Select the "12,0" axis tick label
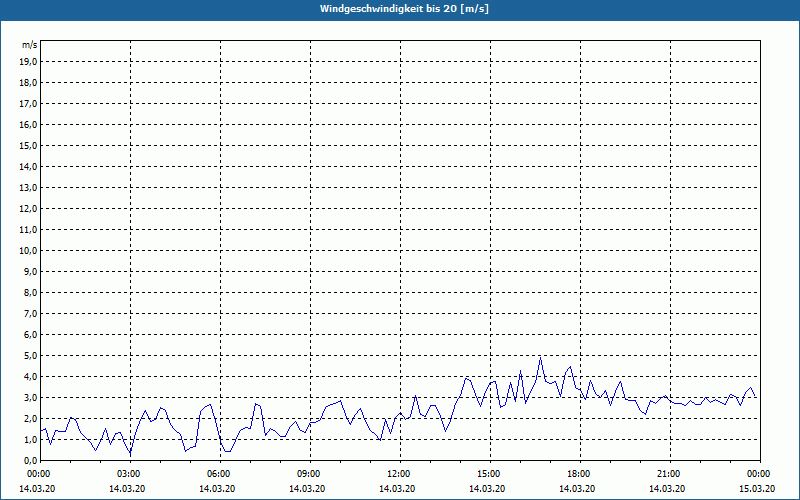This screenshot has width=800, height=500. pyautogui.click(x=28, y=209)
